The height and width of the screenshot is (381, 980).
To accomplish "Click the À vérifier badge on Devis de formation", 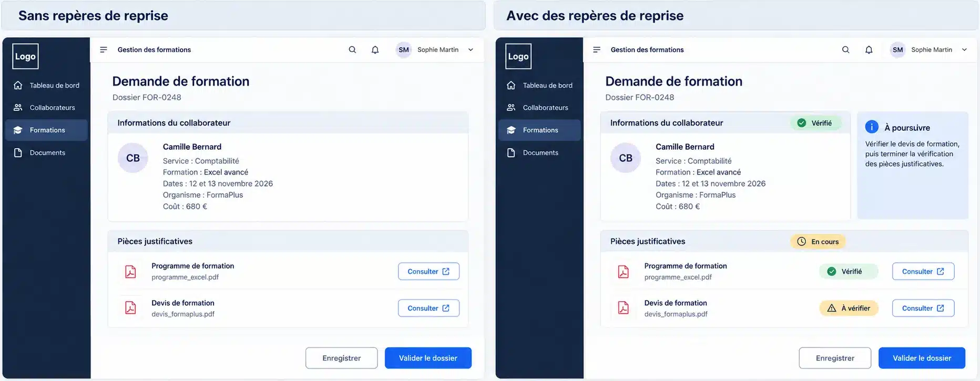I will (x=849, y=308).
